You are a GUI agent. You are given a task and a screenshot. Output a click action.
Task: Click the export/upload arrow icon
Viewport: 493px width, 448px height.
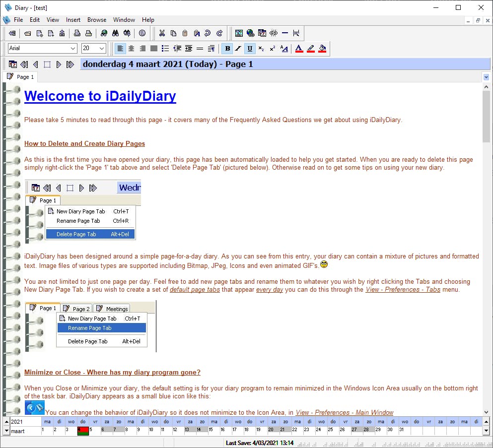[x=62, y=33]
